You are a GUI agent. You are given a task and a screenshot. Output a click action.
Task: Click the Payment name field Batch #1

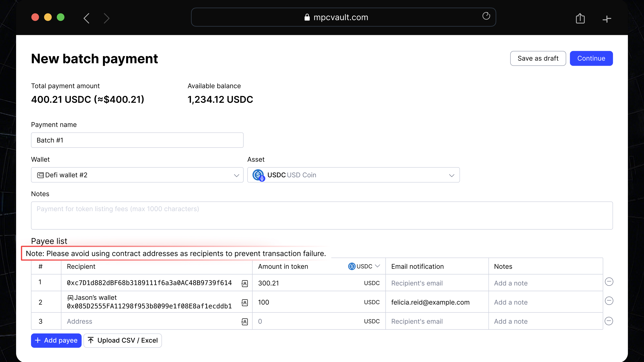(137, 140)
